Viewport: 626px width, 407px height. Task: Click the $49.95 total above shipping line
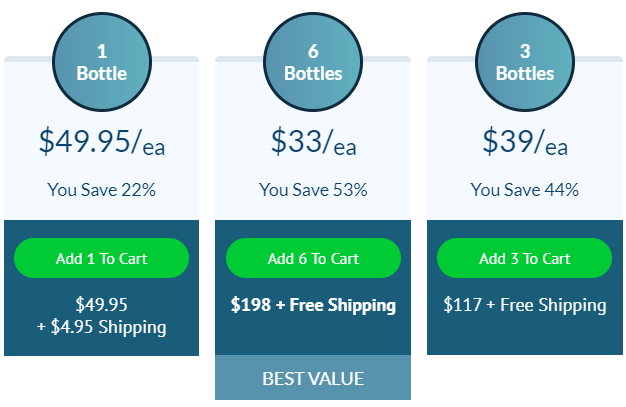click(x=102, y=305)
